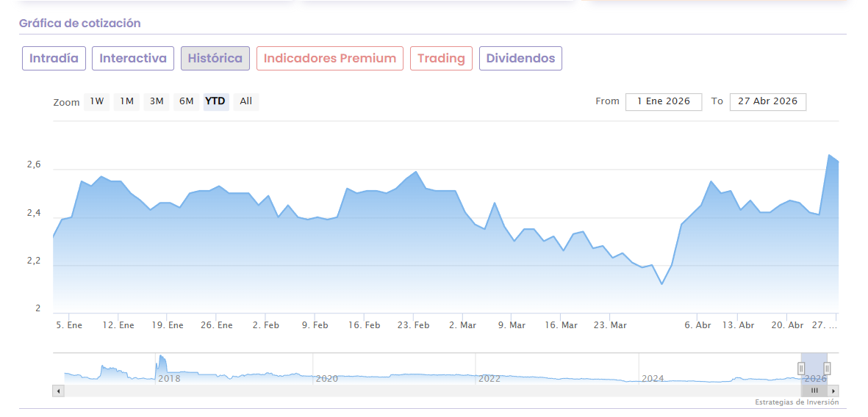Go to the Trading tab
868x417 pixels.
[x=441, y=59]
